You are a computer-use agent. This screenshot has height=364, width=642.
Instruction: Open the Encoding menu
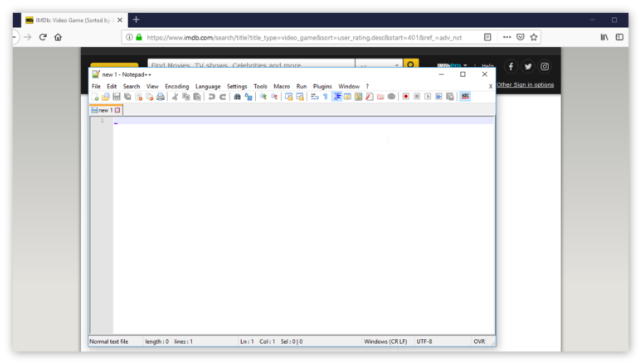[x=177, y=86]
